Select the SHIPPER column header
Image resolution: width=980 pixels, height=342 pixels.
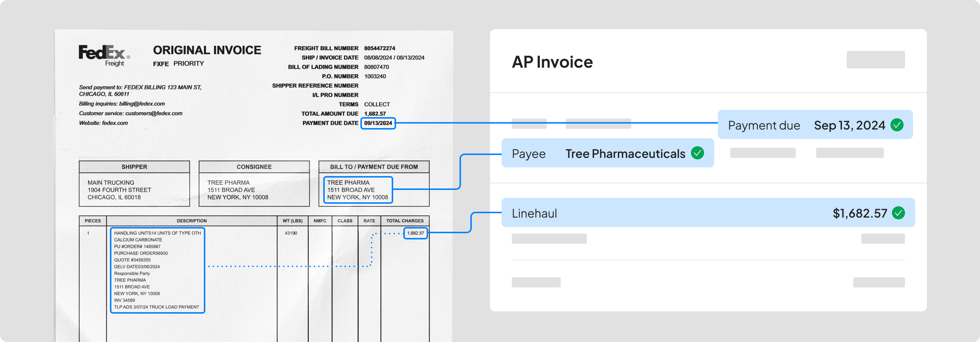tap(134, 166)
